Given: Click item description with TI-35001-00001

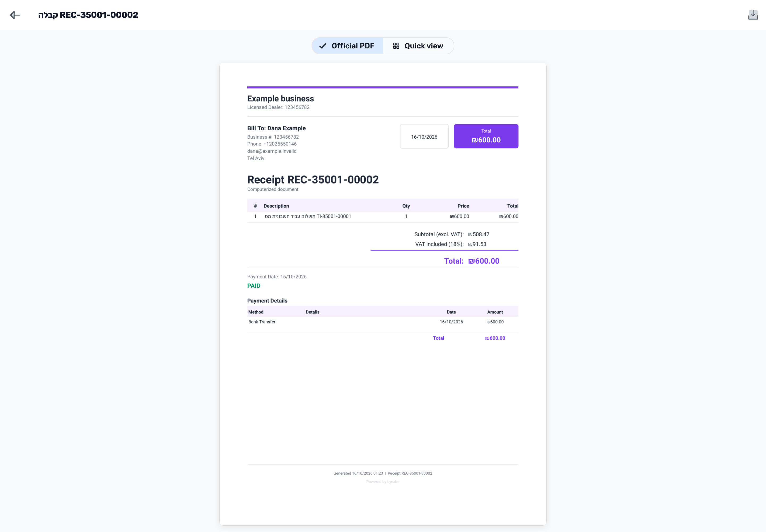Looking at the screenshot, I should [308, 217].
